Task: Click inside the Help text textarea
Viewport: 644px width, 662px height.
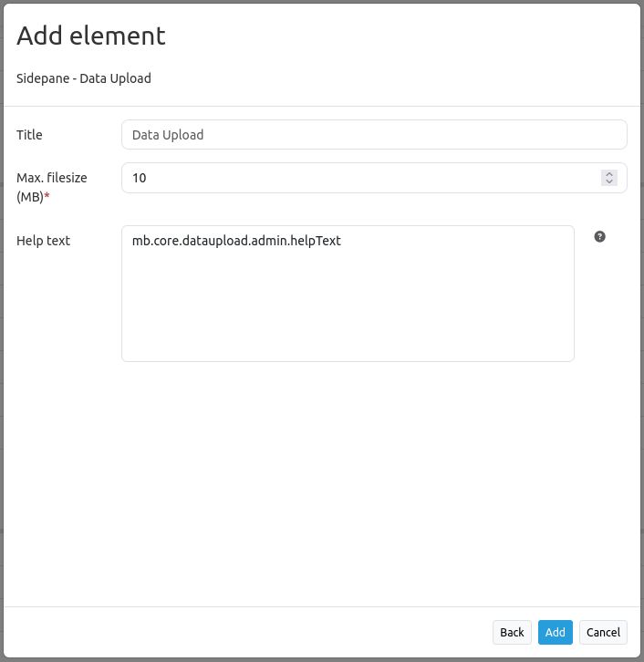Action: tap(347, 292)
